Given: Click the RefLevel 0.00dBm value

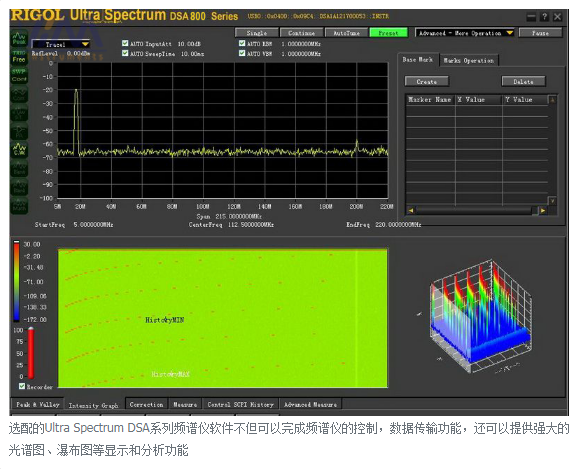Looking at the screenshot, I should pyautogui.click(x=78, y=53).
